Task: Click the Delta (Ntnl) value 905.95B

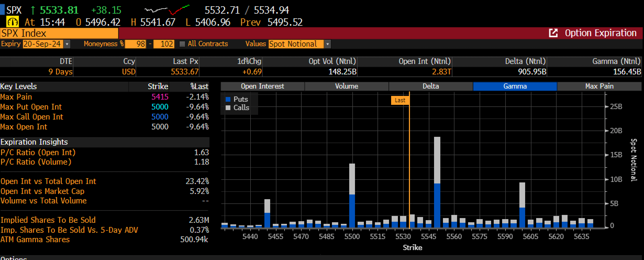Action: coord(532,72)
